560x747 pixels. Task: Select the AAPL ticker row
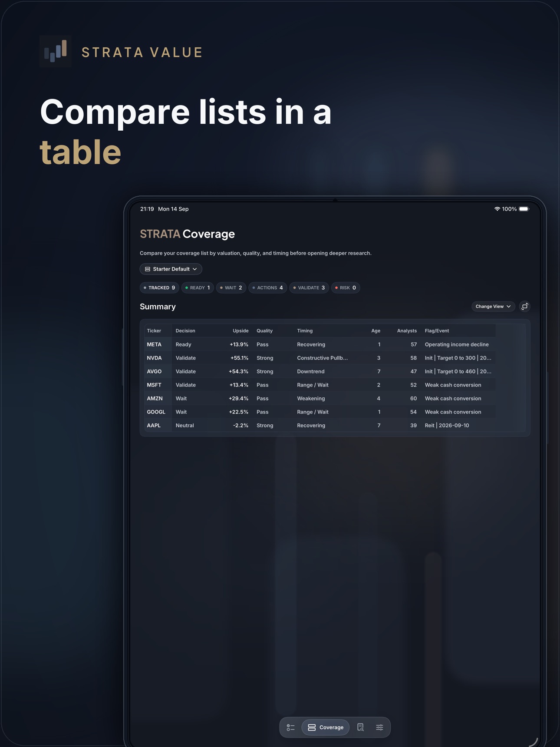[x=320, y=425]
